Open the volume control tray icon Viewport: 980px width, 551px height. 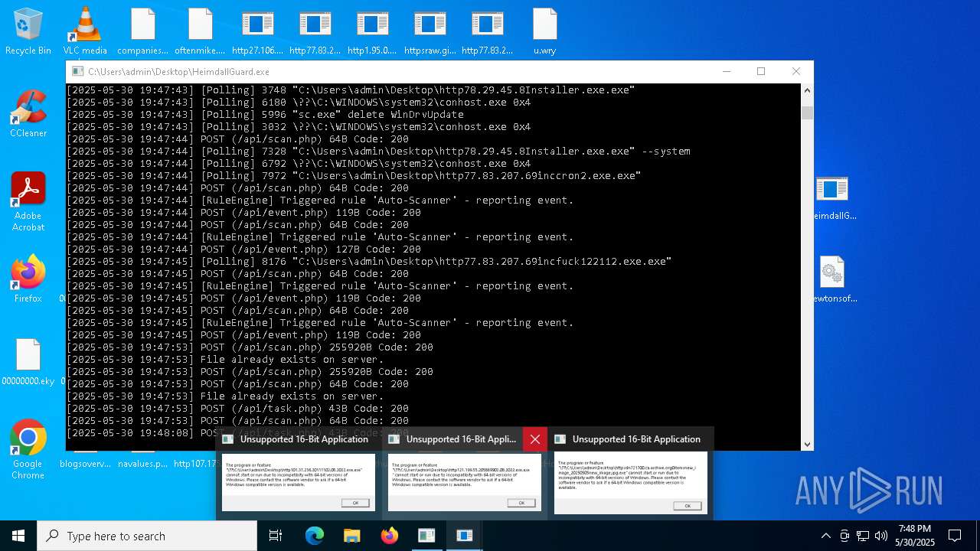click(x=881, y=536)
